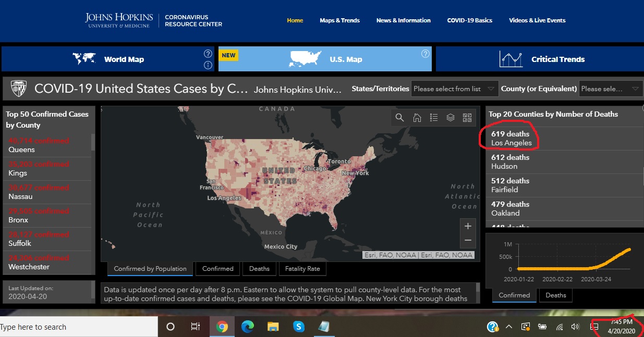This screenshot has height=337, width=644.
Task: Open the Critical Trends tile
Action: point(540,59)
